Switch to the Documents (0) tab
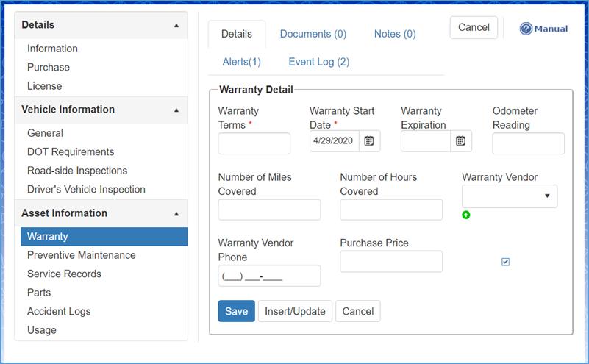This screenshot has width=589, height=364. 313,34
